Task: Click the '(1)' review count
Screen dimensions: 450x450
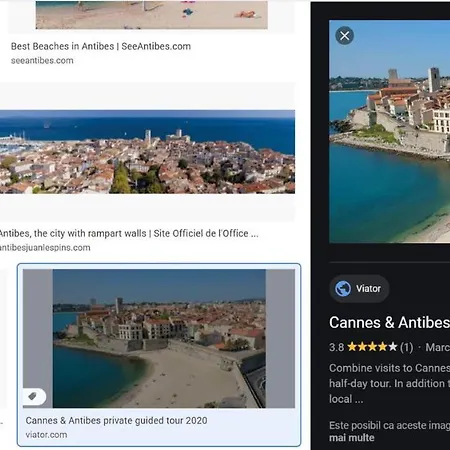Action: point(406,347)
